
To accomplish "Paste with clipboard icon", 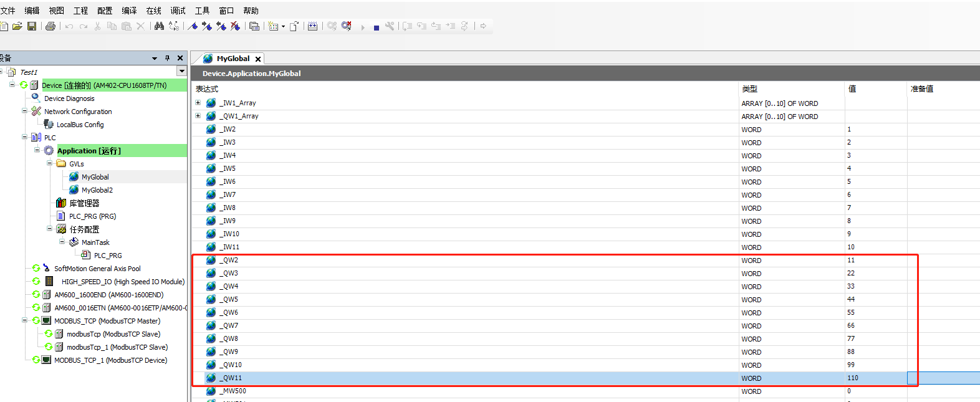I will click(x=127, y=26).
